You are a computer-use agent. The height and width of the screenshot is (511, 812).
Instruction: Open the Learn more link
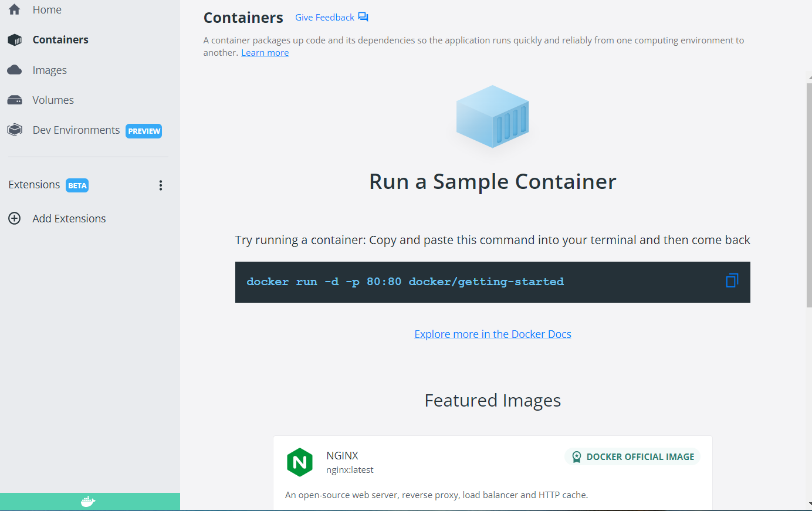click(265, 53)
